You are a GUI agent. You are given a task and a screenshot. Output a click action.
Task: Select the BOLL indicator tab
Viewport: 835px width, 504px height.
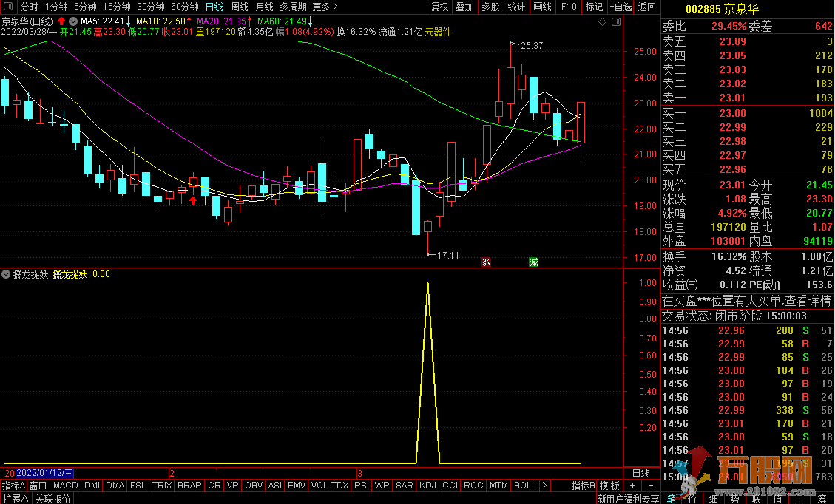click(525, 486)
